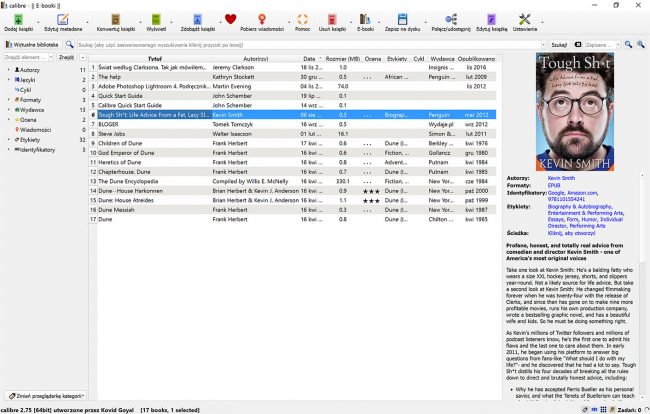Viewport: 650px width, 414px height.
Task: Expand the Autorzy category
Action: coord(9,70)
